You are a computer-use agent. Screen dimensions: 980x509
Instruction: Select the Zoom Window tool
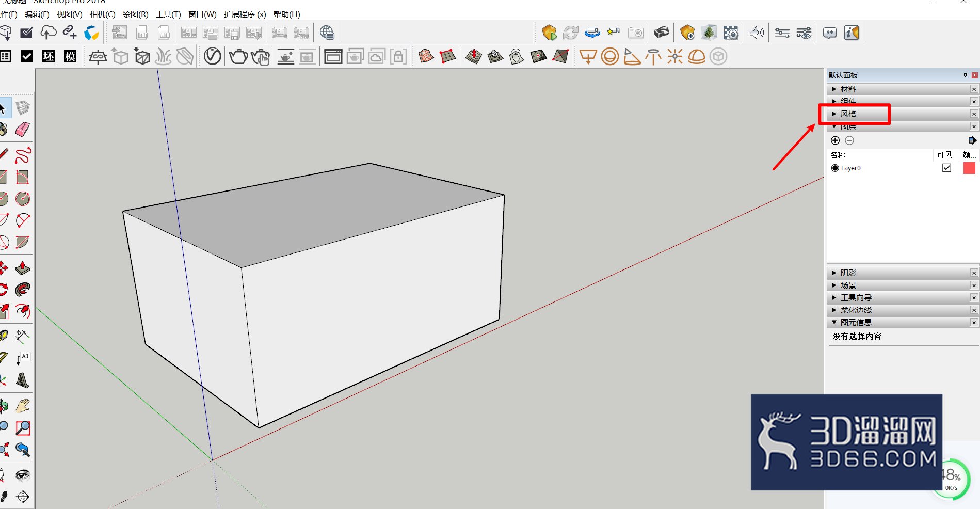22,428
